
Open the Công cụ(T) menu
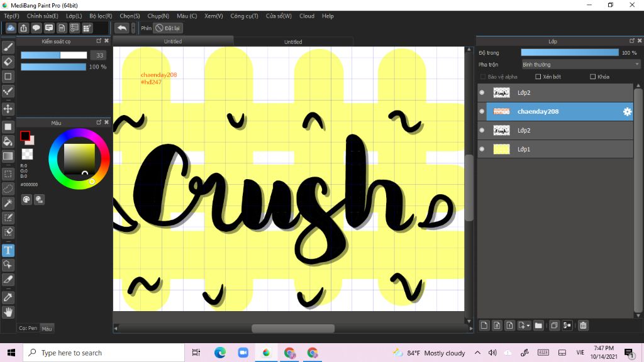coord(244,16)
